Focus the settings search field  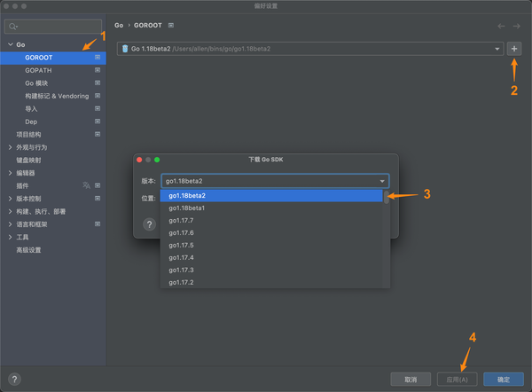click(53, 27)
